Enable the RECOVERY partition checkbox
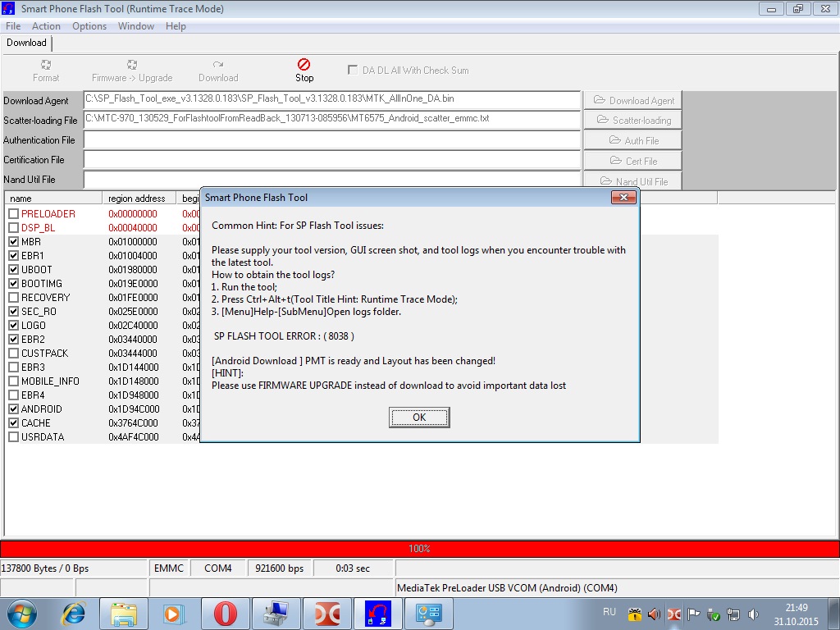The height and width of the screenshot is (630, 840). [13, 298]
